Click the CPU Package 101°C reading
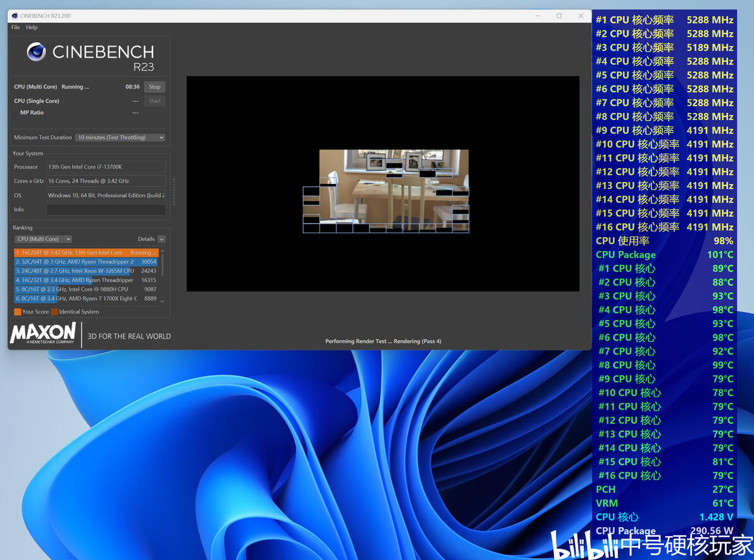 click(720, 255)
